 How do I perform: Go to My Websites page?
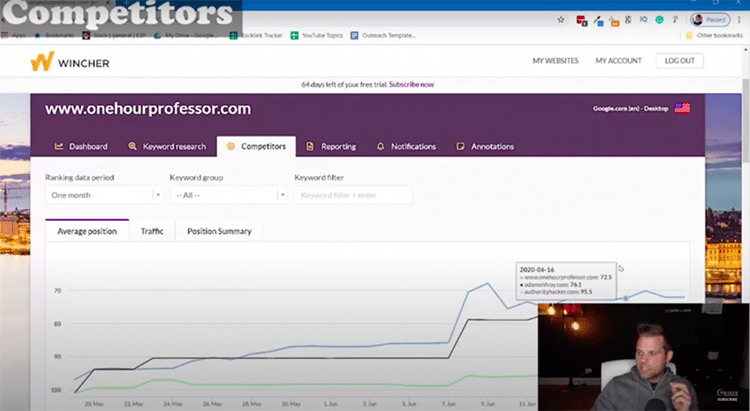(555, 61)
